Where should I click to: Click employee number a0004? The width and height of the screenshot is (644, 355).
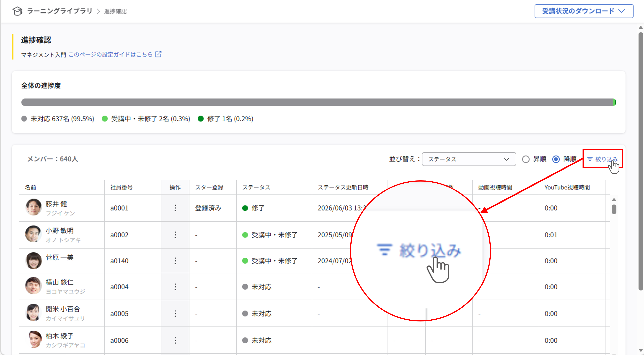[x=119, y=287]
